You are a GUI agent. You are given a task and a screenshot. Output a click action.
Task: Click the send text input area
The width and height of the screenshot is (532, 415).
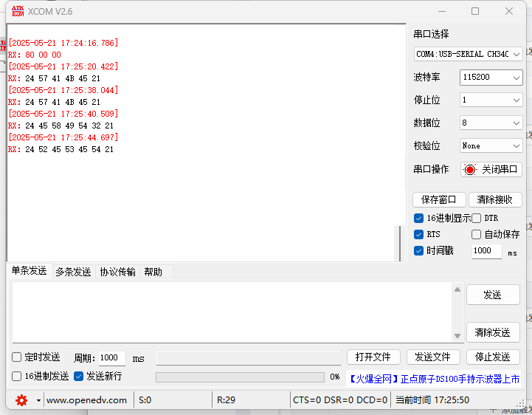pyautogui.click(x=232, y=312)
